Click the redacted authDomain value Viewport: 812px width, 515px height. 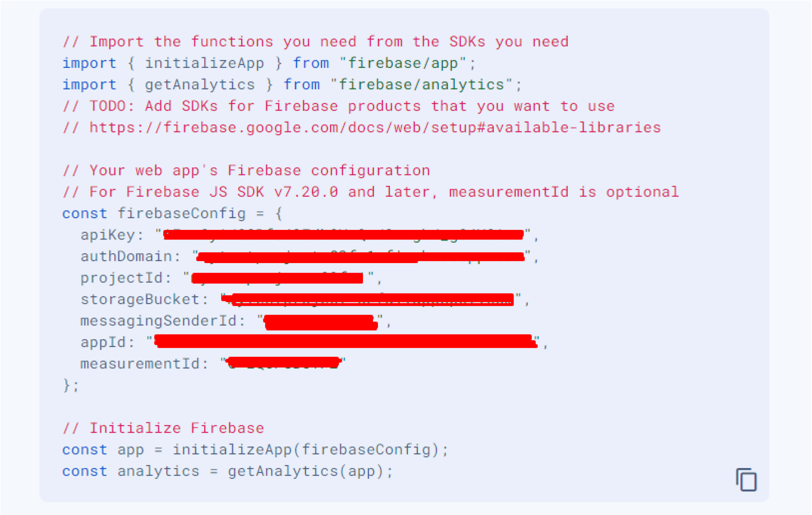360,256
